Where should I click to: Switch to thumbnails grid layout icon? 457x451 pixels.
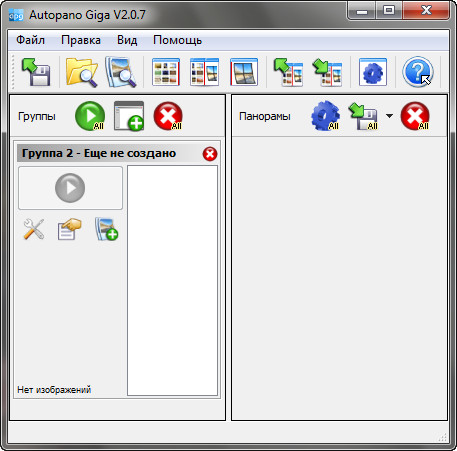coord(166,72)
